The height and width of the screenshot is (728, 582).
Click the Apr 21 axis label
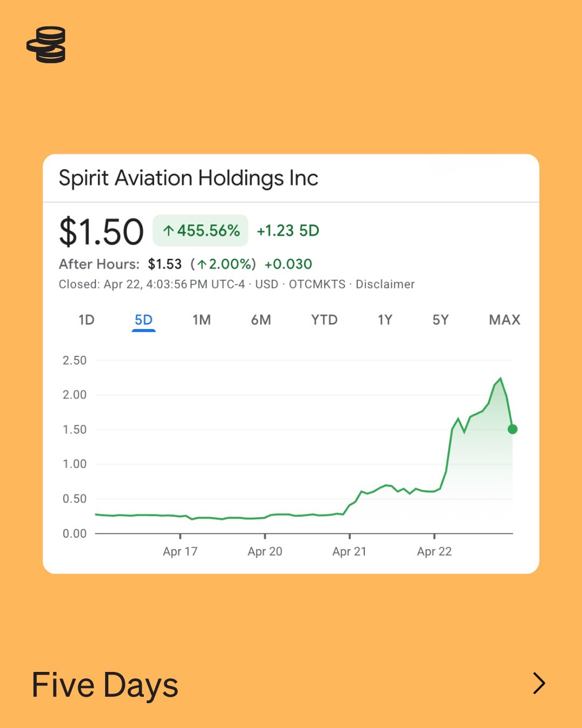coord(349,551)
